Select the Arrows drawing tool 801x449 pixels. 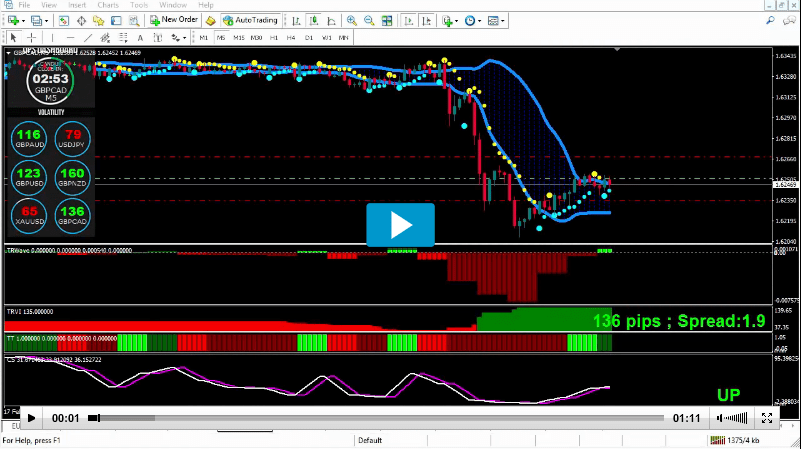[x=175, y=37]
